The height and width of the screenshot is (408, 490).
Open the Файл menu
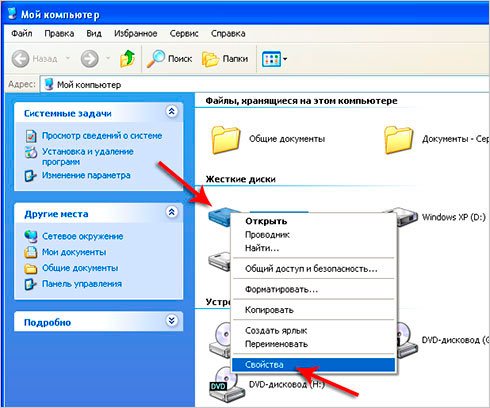(22, 33)
